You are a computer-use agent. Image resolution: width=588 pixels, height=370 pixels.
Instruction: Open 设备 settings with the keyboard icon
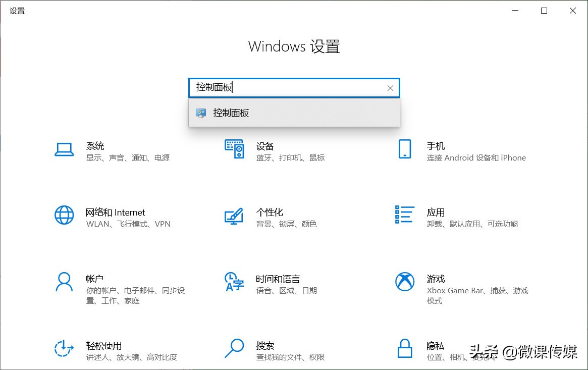[234, 150]
